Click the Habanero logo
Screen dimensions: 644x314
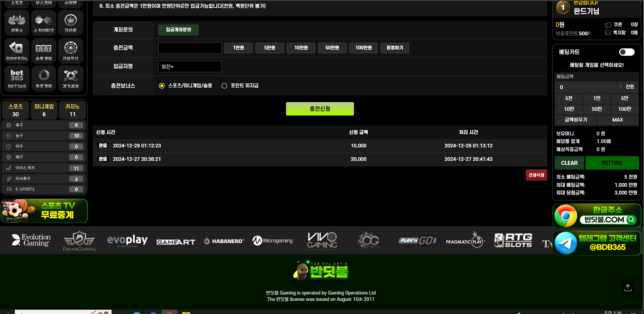[x=224, y=241]
